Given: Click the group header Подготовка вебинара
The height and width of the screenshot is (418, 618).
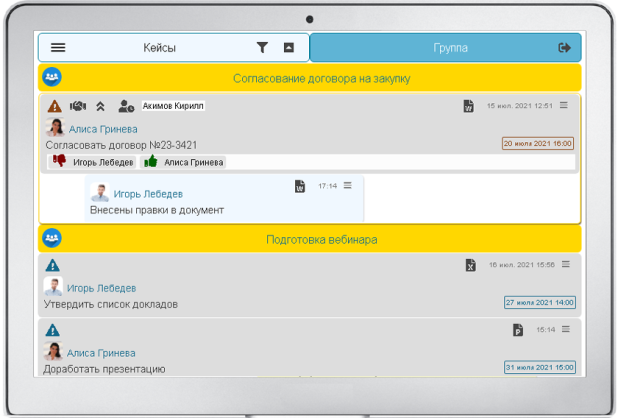Looking at the screenshot, I should (321, 240).
